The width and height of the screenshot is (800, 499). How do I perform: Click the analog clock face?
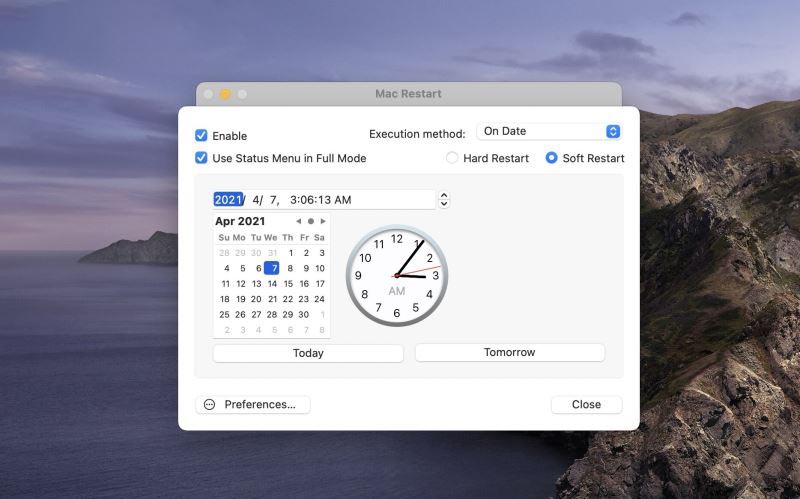pyautogui.click(x=397, y=276)
